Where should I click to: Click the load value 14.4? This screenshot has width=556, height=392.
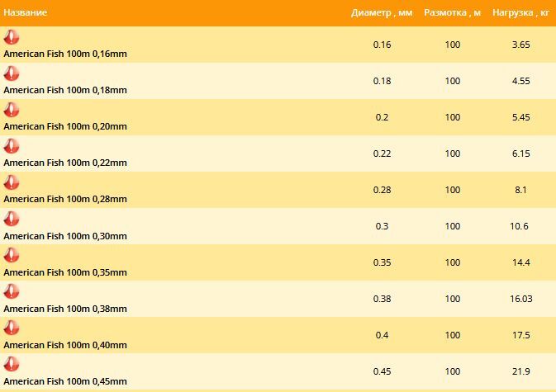tap(521, 262)
